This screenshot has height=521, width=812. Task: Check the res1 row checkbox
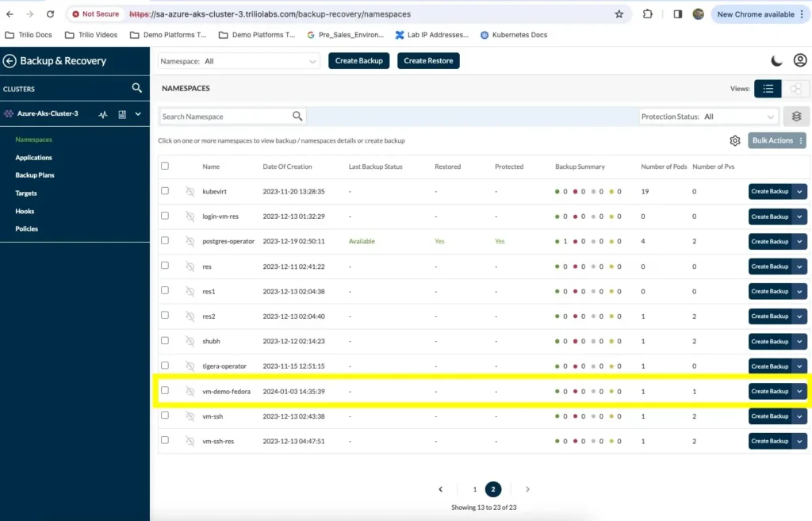click(x=165, y=290)
